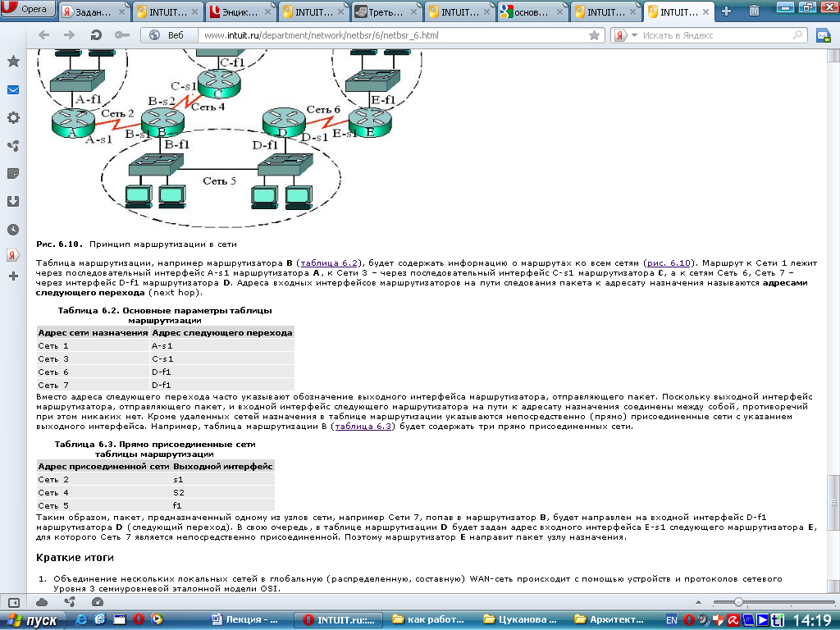
Task: Click the Рис. 6.10 figure caption
Action: pos(137,244)
